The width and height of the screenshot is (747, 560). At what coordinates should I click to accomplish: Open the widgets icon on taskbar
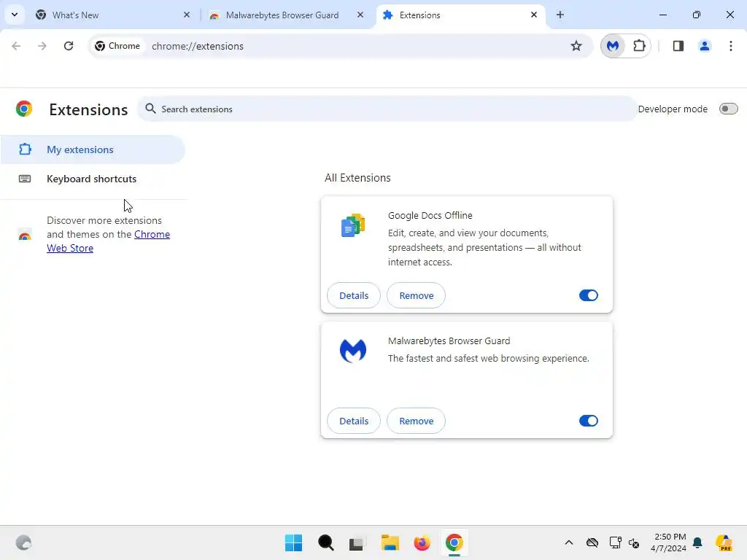pos(23,542)
